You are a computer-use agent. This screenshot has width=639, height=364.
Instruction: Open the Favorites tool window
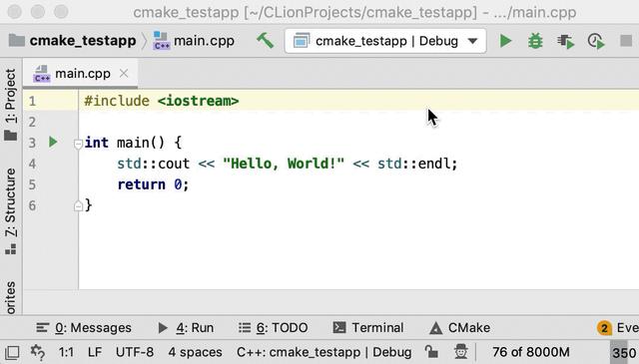click(11, 297)
